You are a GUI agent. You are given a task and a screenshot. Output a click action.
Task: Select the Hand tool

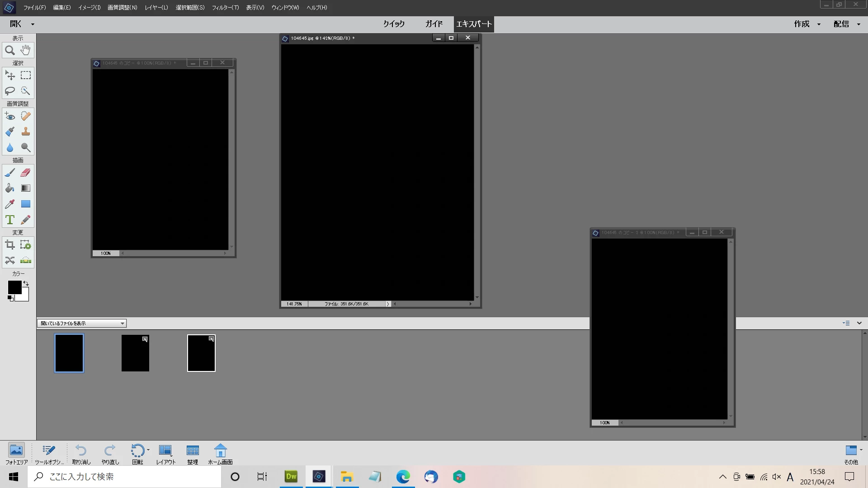tap(26, 50)
